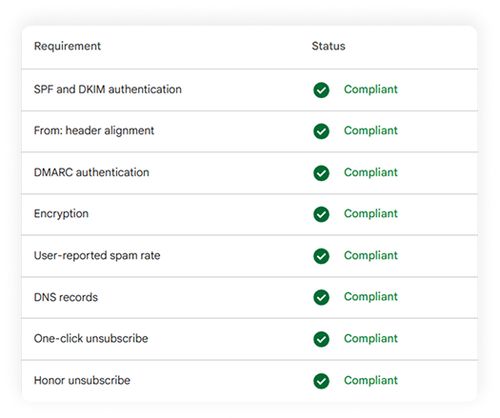Click DNS records green checkmark icon
Viewport: 500px width, 418px height.
[321, 297]
